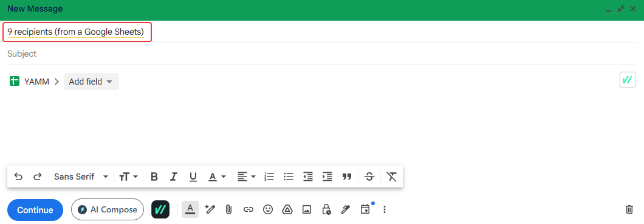Insert a link using the chain icon
The image size is (644, 224).
coord(248,209)
